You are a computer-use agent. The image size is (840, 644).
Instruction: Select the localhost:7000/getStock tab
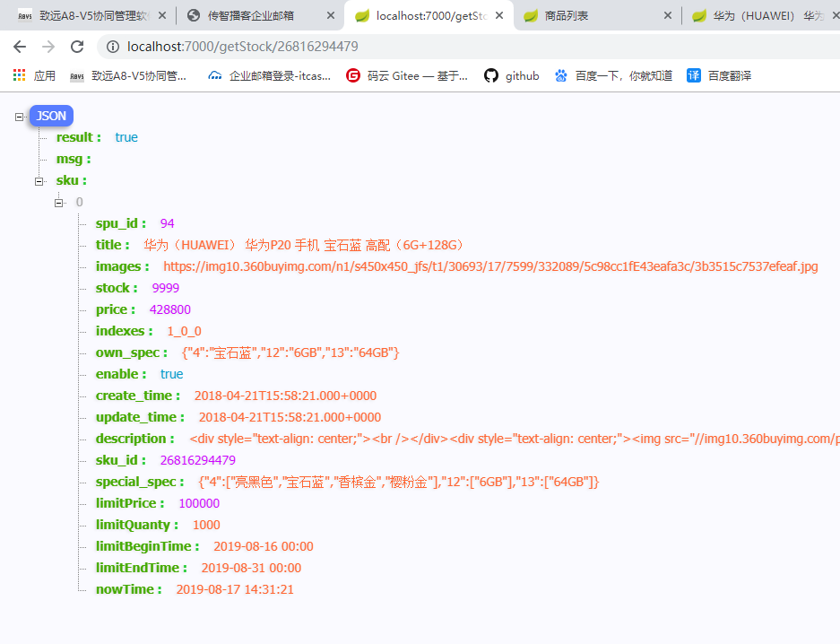pos(429,15)
